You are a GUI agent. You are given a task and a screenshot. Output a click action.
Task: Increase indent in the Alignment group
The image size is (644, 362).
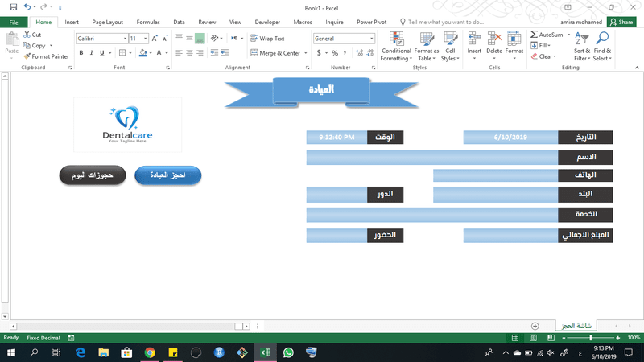point(225,52)
